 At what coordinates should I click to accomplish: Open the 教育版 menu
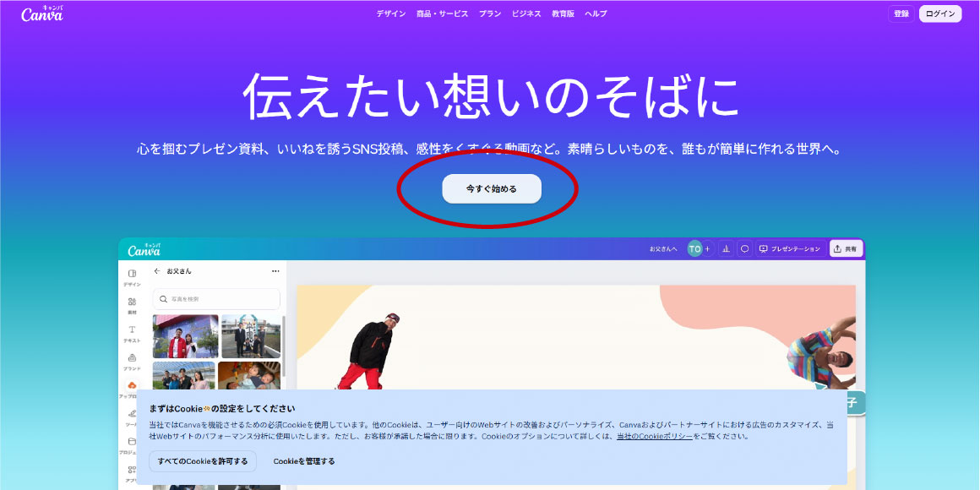(x=563, y=14)
